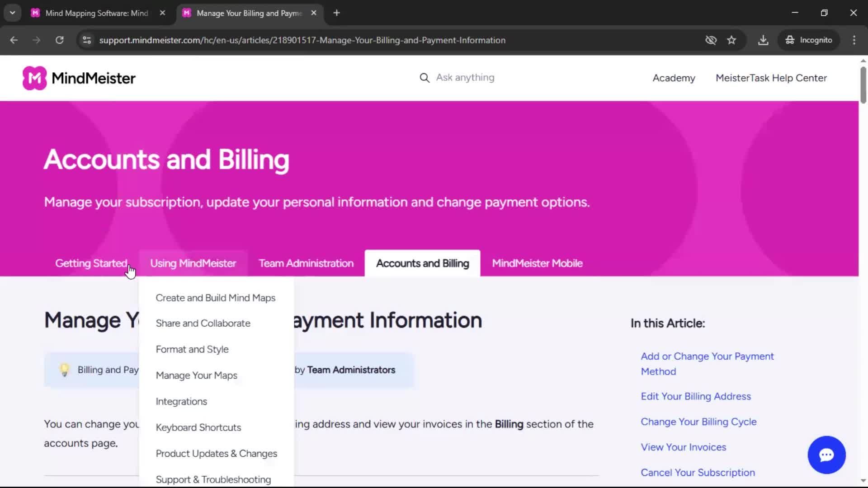
Task: Choose Support & Troubleshooting menu item
Action: pos(213,480)
